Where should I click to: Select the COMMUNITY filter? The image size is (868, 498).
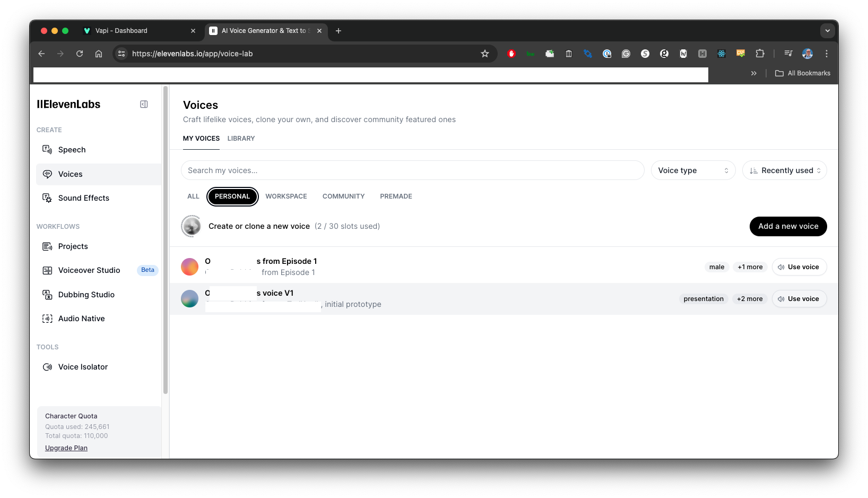click(x=343, y=196)
